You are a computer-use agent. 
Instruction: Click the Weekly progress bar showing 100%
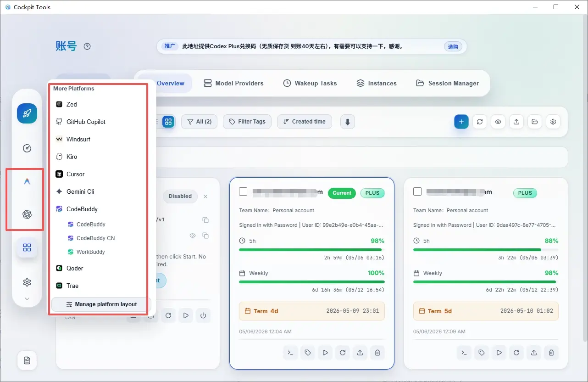pyautogui.click(x=312, y=282)
